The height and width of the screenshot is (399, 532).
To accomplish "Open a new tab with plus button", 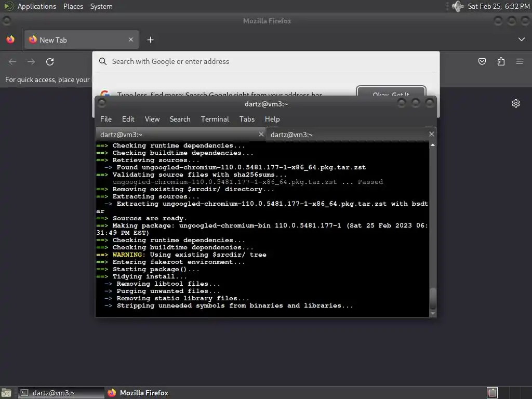I will click(150, 40).
